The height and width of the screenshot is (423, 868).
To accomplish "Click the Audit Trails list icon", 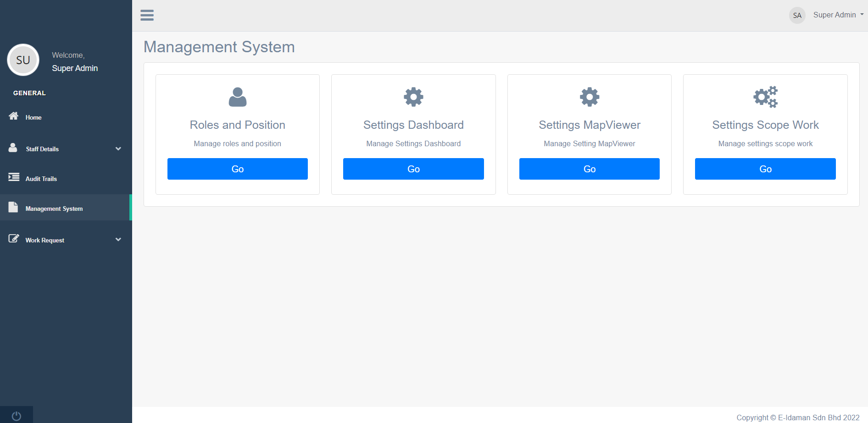I will click(14, 177).
